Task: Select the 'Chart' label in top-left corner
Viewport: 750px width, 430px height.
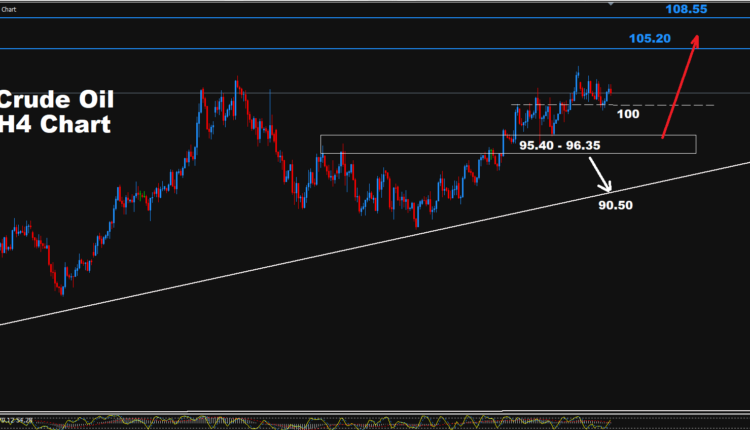Action: pyautogui.click(x=9, y=10)
